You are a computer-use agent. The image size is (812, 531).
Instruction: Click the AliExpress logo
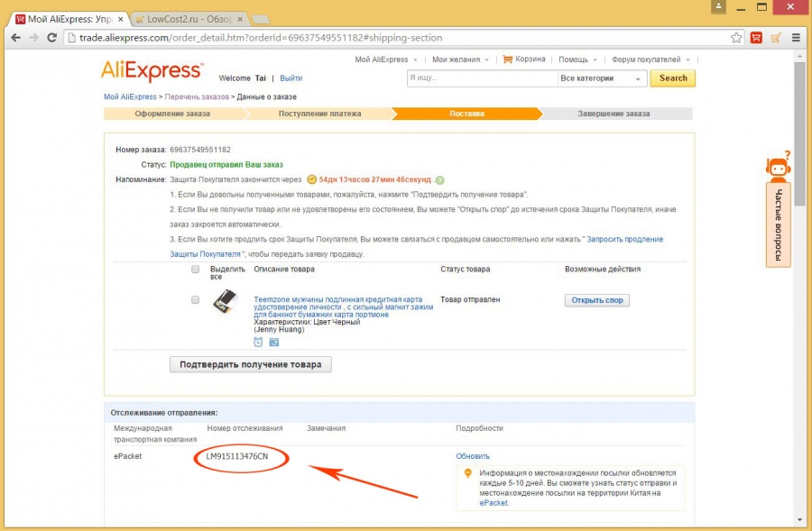pyautogui.click(x=152, y=71)
